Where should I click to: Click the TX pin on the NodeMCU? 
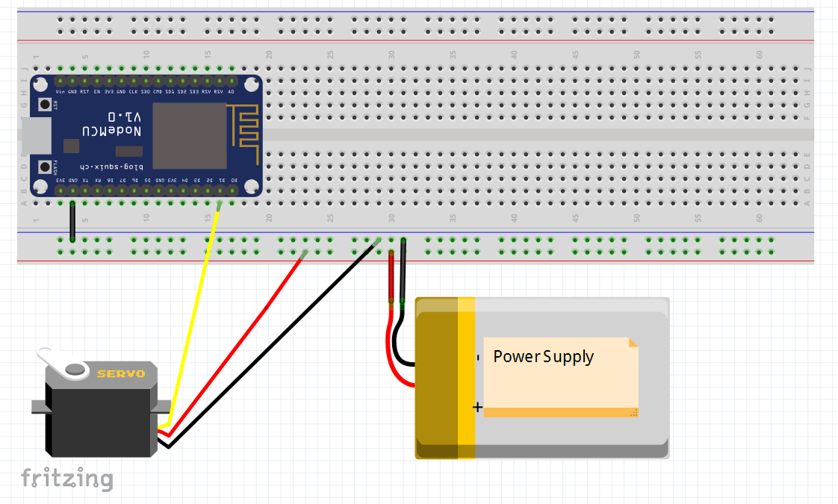pyautogui.click(x=84, y=190)
